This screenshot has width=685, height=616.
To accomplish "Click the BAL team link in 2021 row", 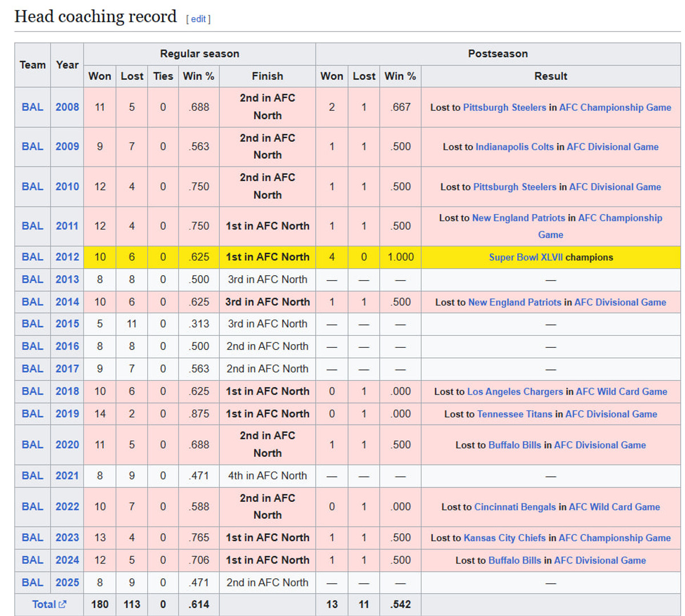I will tap(33, 476).
